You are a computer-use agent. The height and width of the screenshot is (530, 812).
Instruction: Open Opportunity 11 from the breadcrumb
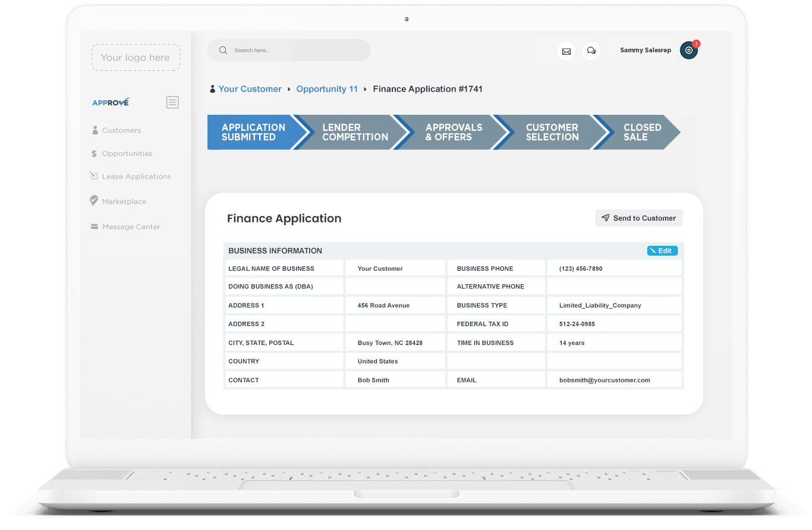pyautogui.click(x=326, y=89)
